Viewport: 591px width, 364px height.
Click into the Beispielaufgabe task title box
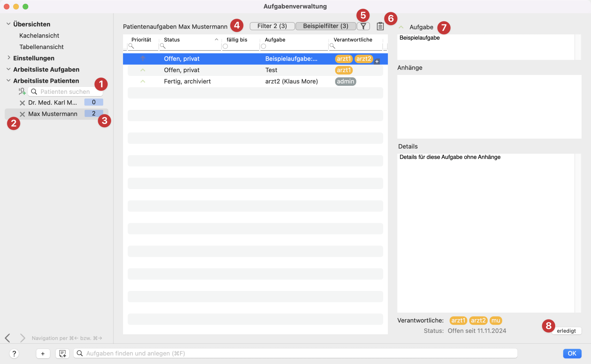pyautogui.click(x=486, y=47)
